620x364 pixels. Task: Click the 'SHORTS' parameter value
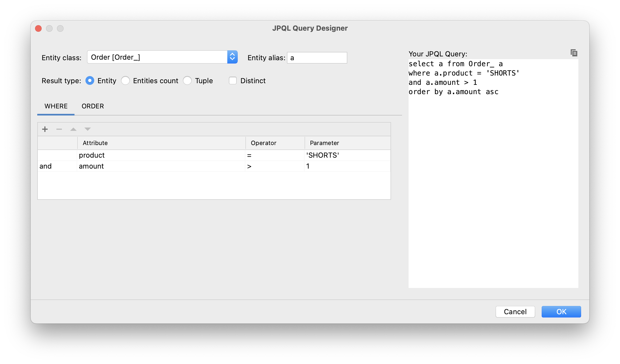coord(323,155)
